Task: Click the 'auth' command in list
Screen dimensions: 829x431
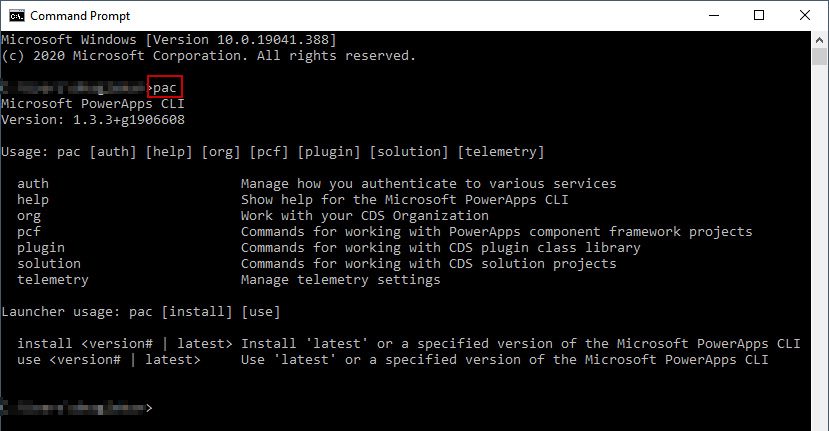Action: 33,184
